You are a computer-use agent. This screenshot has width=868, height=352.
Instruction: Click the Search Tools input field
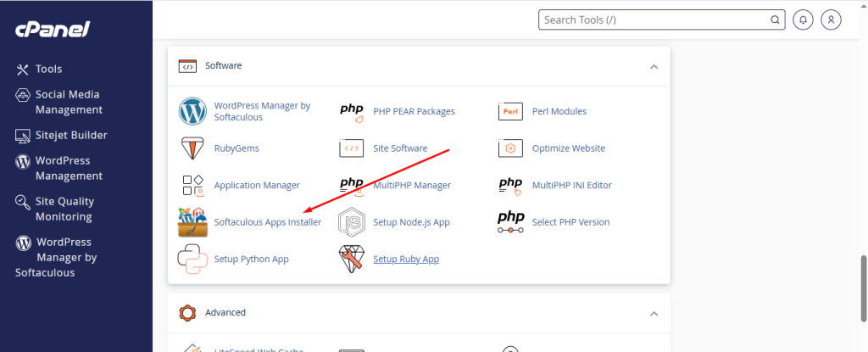tap(653, 20)
